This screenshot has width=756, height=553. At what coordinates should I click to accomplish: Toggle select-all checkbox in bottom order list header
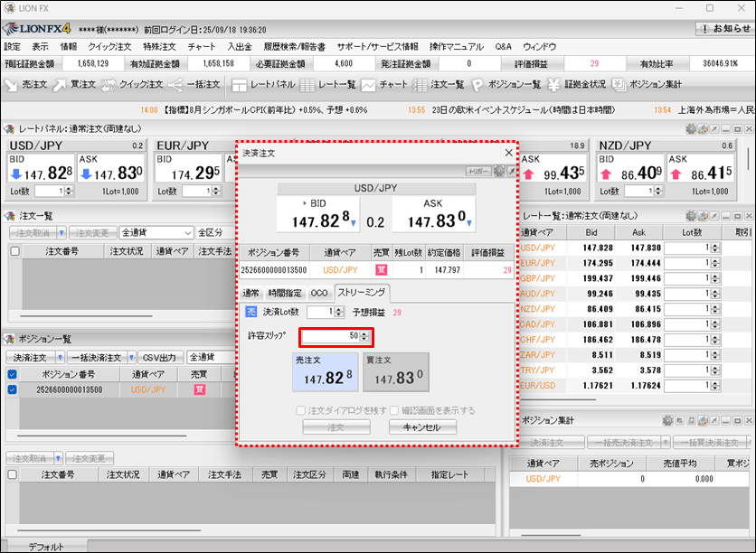pos(13,474)
